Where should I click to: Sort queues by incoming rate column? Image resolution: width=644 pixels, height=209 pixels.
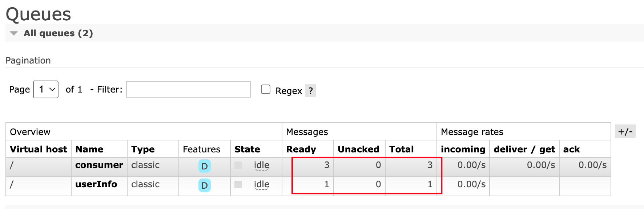coord(463,149)
